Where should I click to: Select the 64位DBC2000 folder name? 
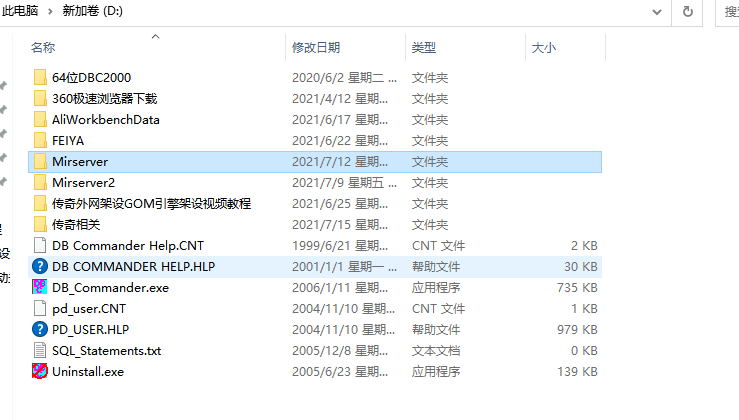(x=91, y=77)
